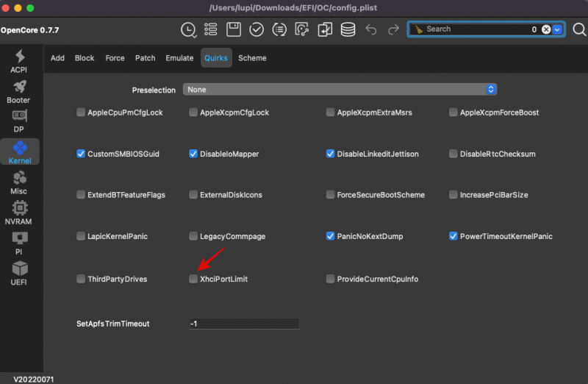Enable the XhciPortLimit checkbox
Image resolution: width=588 pixels, height=384 pixels.
click(x=193, y=280)
